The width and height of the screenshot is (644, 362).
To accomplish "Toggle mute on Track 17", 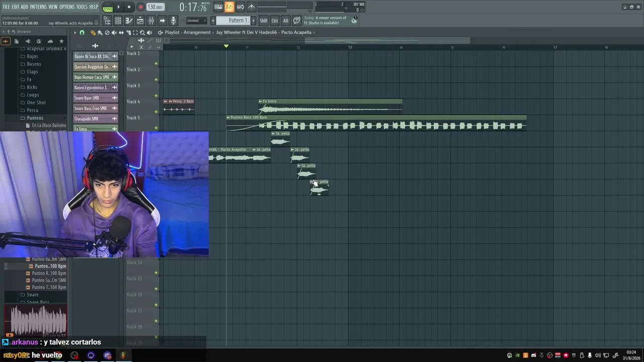I will pos(156,321).
